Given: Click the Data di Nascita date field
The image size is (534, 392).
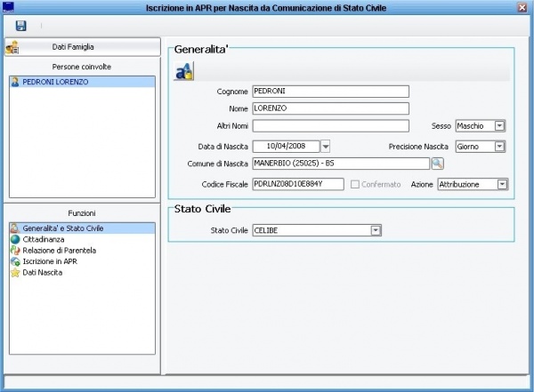Looking at the screenshot, I should [x=286, y=147].
